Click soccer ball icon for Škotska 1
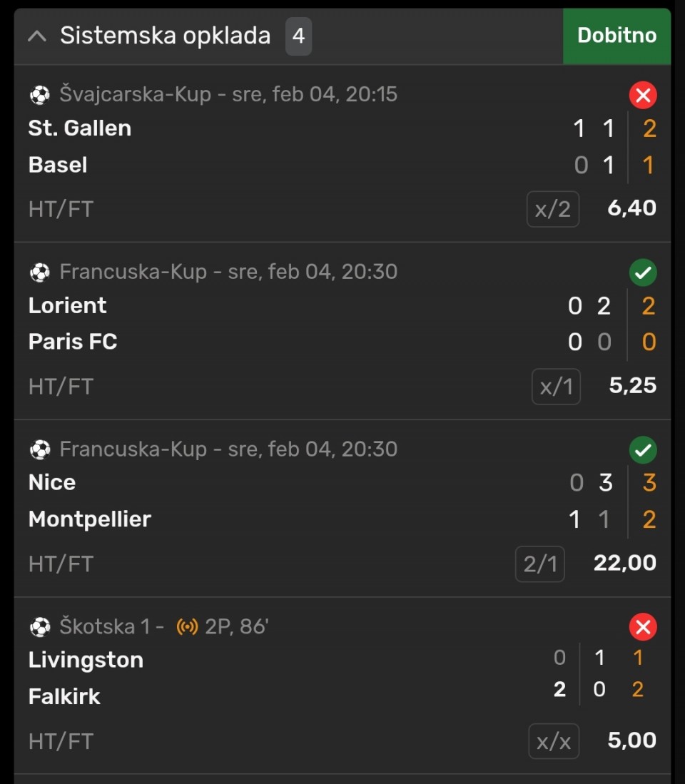 [40, 627]
